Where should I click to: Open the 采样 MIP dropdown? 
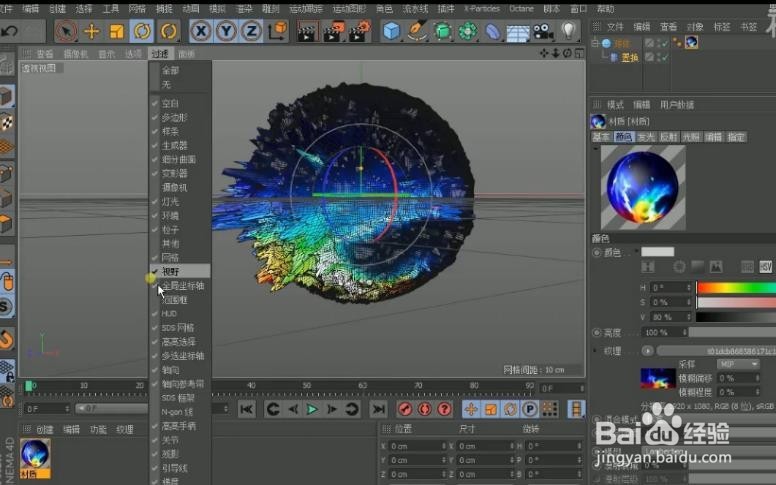738,364
